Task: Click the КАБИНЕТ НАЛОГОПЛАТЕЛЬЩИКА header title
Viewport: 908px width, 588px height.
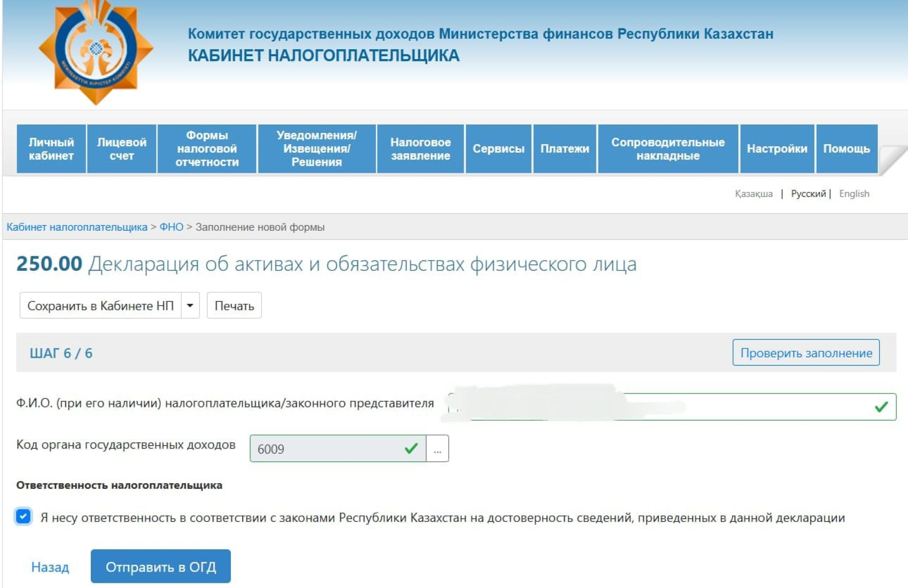Action: 324,56
